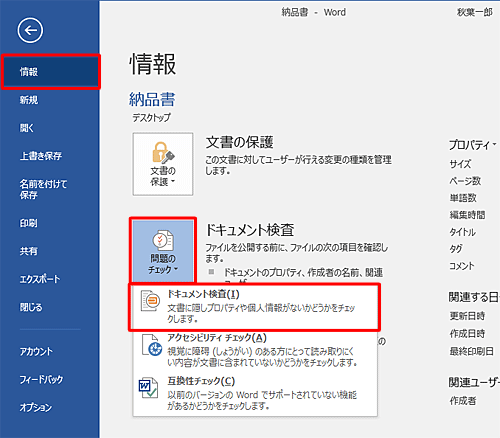Image resolution: width=500 pixels, height=438 pixels.
Task: Click the large 情報 page heading
Action: tap(153, 64)
